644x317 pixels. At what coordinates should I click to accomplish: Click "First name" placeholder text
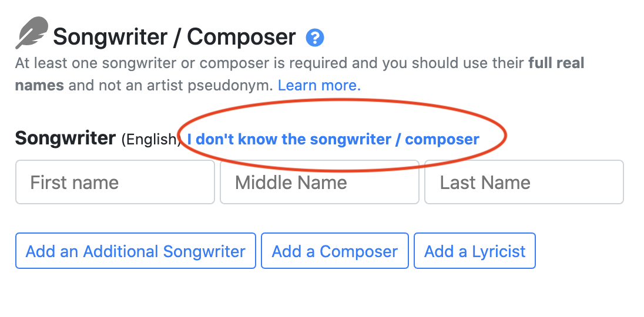[75, 183]
